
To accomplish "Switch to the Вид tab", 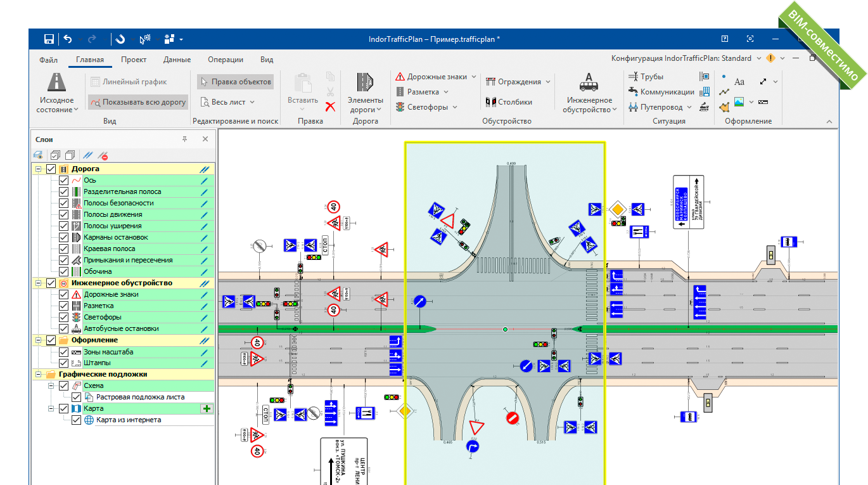I will coord(267,60).
